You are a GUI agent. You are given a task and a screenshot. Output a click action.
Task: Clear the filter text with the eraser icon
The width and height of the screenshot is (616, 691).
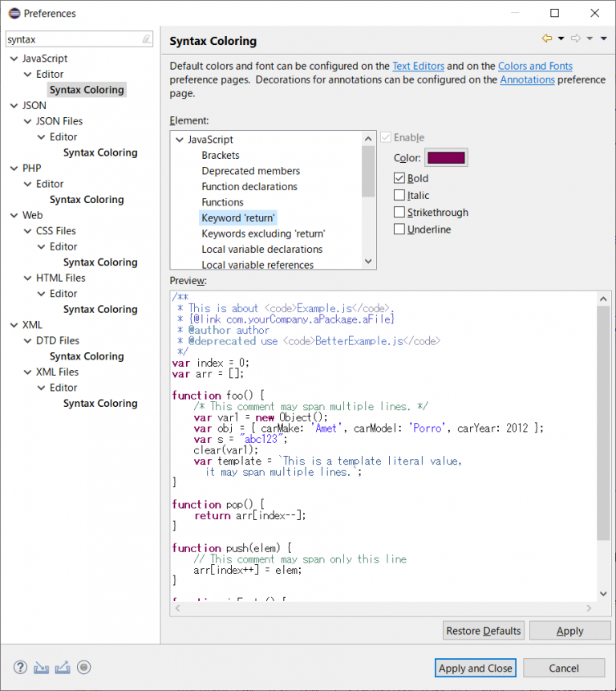pyautogui.click(x=146, y=39)
